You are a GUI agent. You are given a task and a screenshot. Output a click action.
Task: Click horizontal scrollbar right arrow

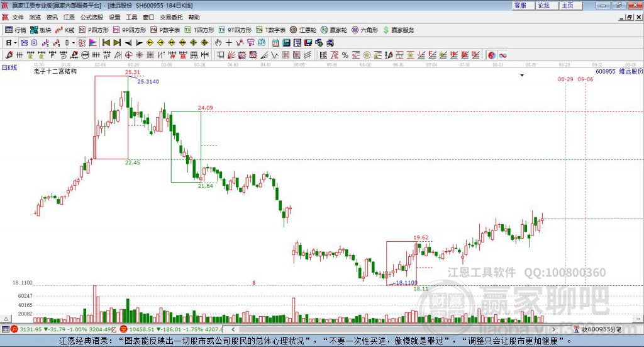click(x=553, y=329)
